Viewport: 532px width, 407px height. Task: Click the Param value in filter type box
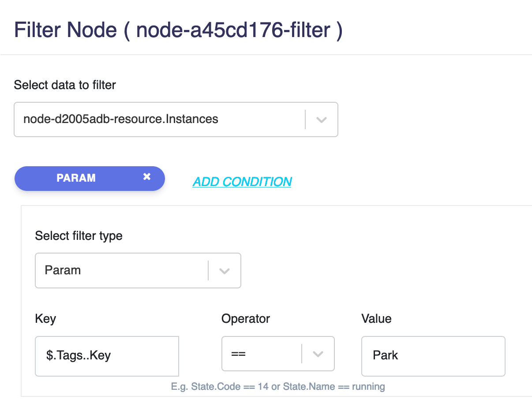pyautogui.click(x=63, y=270)
